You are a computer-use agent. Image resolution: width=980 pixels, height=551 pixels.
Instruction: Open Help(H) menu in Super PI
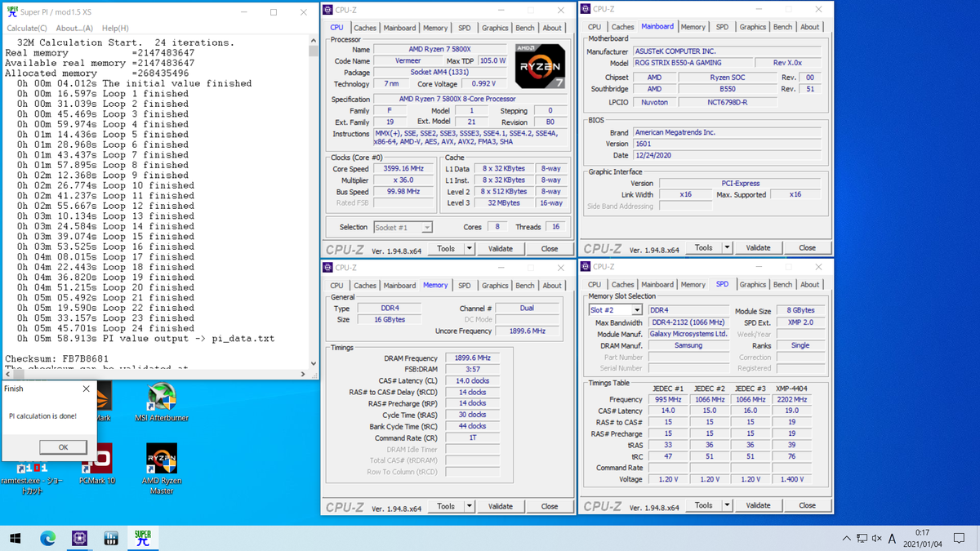114,28
